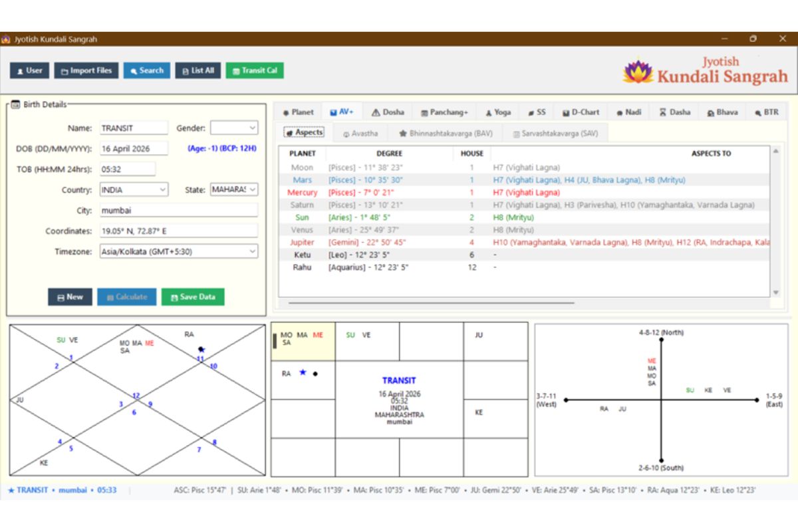Click the HOUSE column header
The image size is (798, 532).
472,154
